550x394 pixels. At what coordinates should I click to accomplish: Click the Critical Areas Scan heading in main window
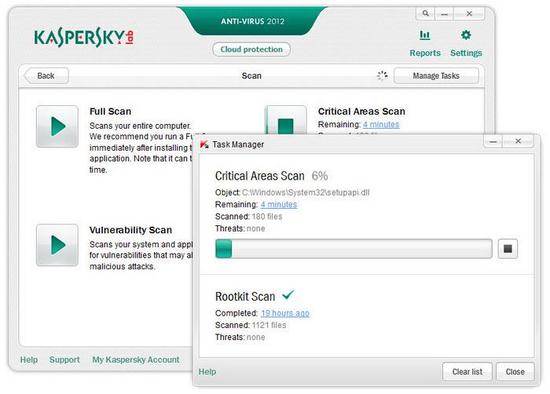pyautogui.click(x=362, y=112)
